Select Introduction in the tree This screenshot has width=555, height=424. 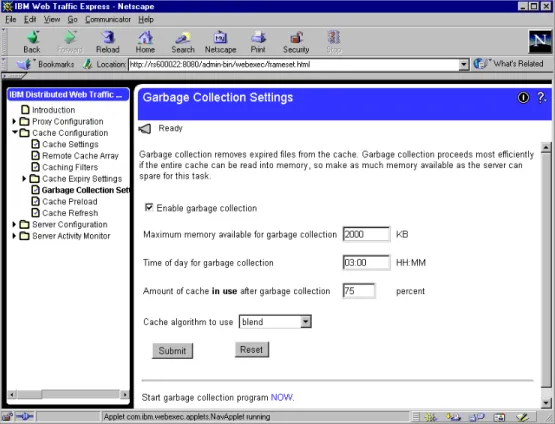click(53, 110)
